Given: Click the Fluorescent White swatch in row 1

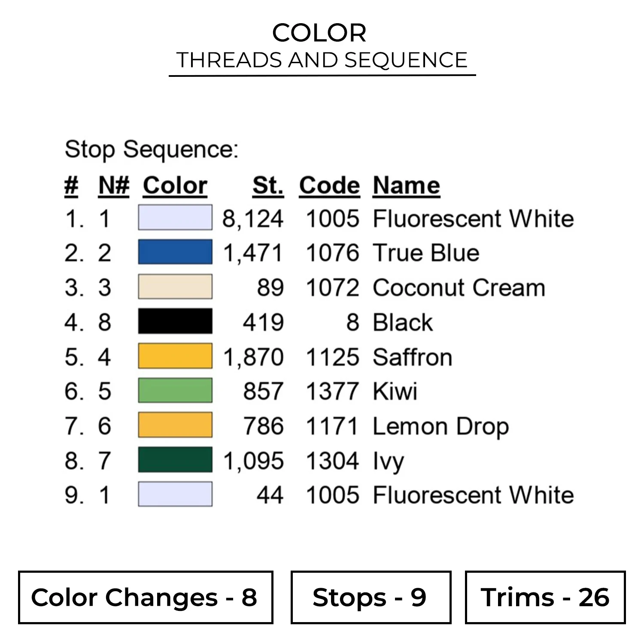Looking at the screenshot, I should click(x=175, y=218).
